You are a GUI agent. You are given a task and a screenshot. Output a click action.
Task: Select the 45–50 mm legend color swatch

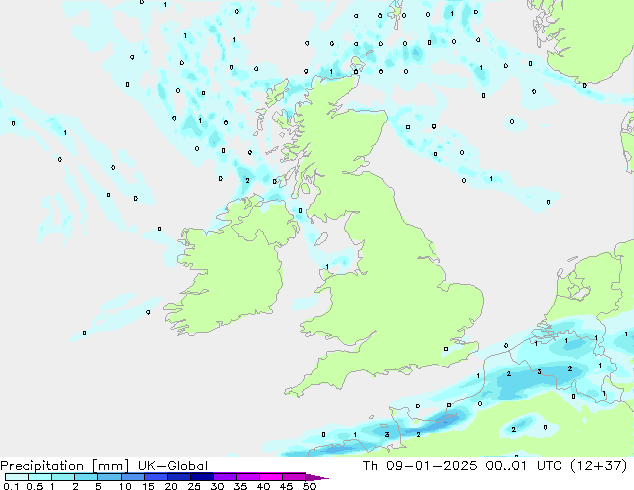(x=294, y=477)
